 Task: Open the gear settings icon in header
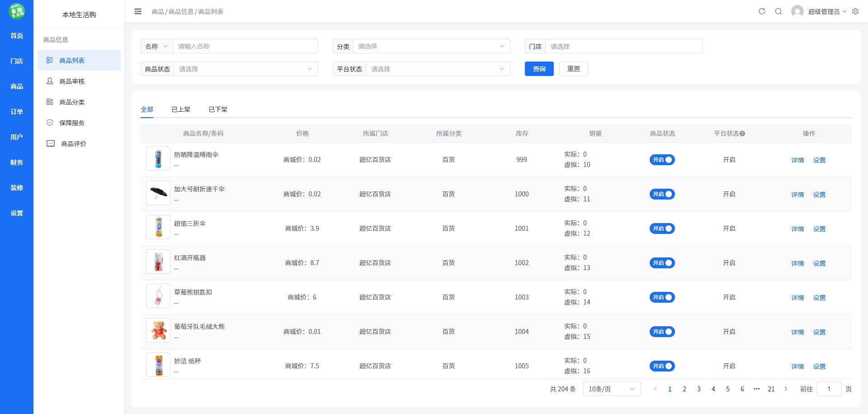click(855, 11)
